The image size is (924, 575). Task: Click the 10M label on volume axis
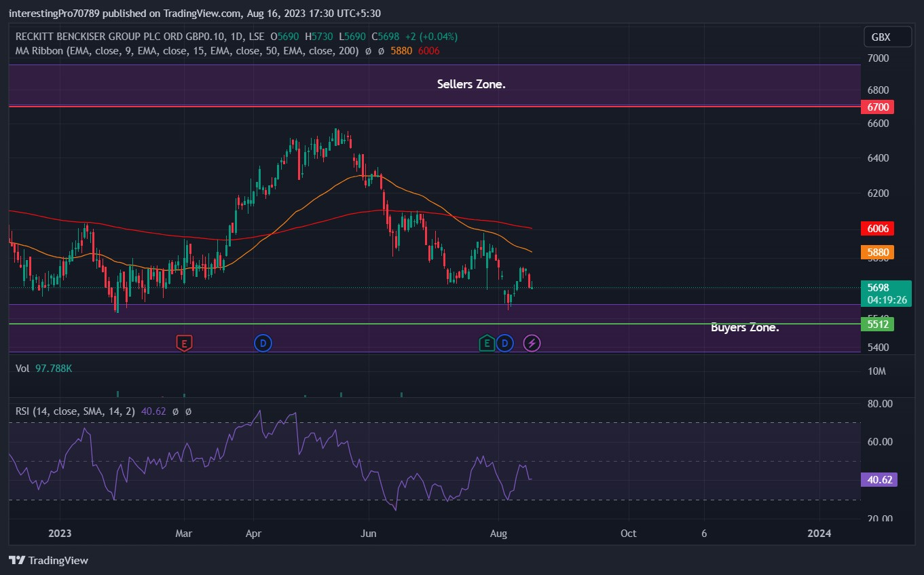878,371
